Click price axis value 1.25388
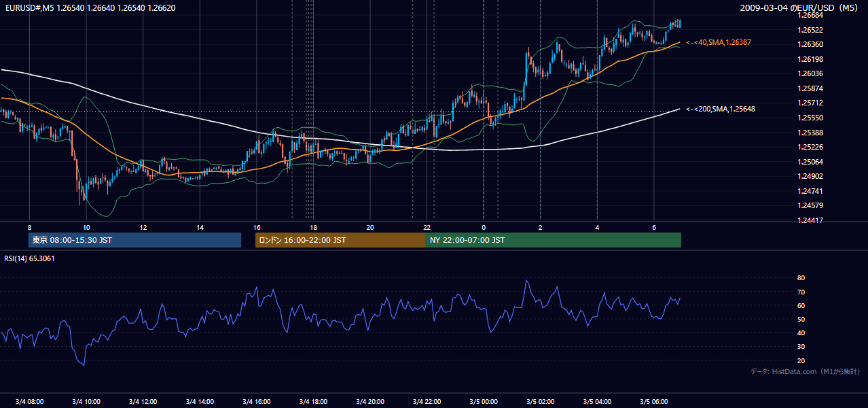The width and height of the screenshot is (868, 408). pos(810,133)
